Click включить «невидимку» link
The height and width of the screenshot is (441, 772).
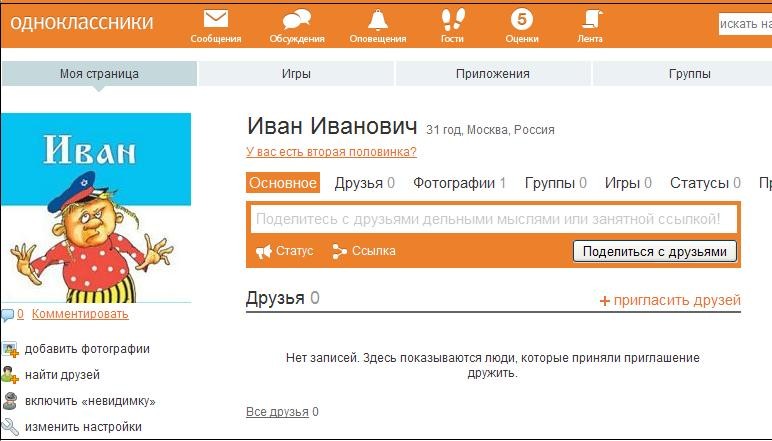pos(90,401)
